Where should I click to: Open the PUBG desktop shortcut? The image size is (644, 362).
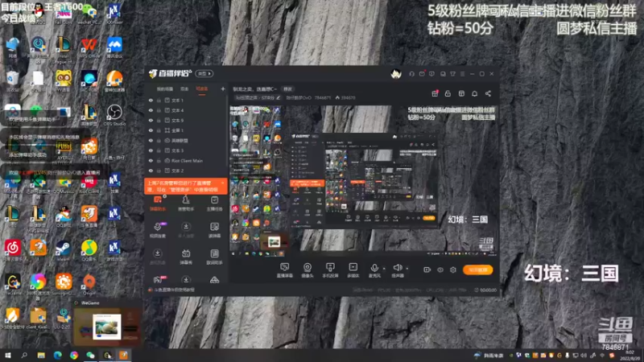click(64, 149)
